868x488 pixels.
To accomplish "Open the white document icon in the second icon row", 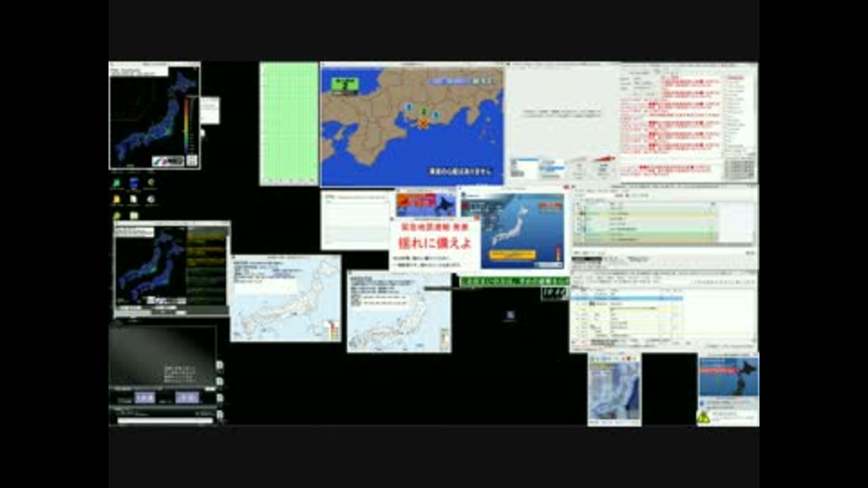I will [x=134, y=200].
